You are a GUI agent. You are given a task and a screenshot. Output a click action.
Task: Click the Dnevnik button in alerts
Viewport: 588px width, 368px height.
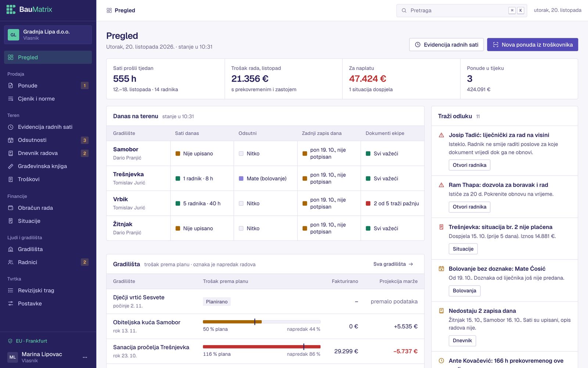(x=462, y=341)
